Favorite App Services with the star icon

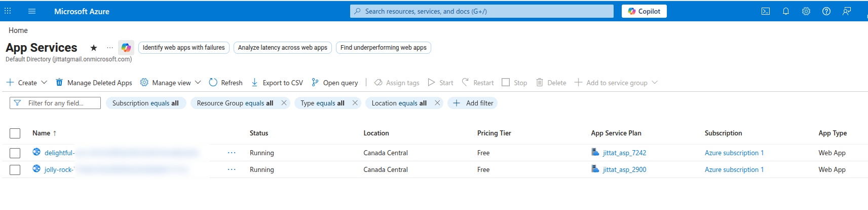[94, 48]
